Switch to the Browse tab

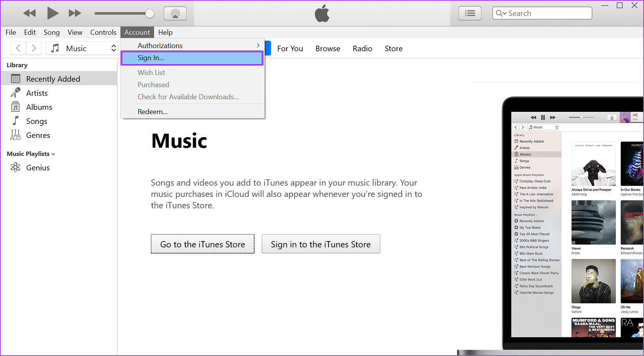[x=328, y=48]
